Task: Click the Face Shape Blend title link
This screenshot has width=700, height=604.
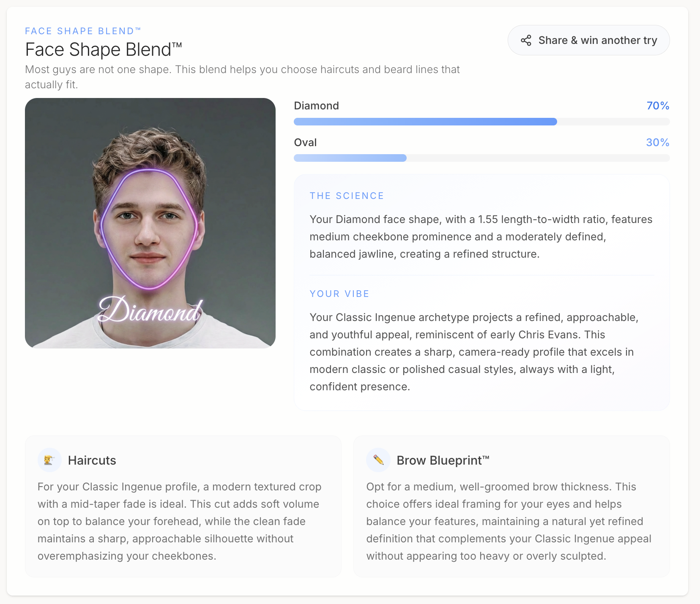Action: pyautogui.click(x=104, y=49)
